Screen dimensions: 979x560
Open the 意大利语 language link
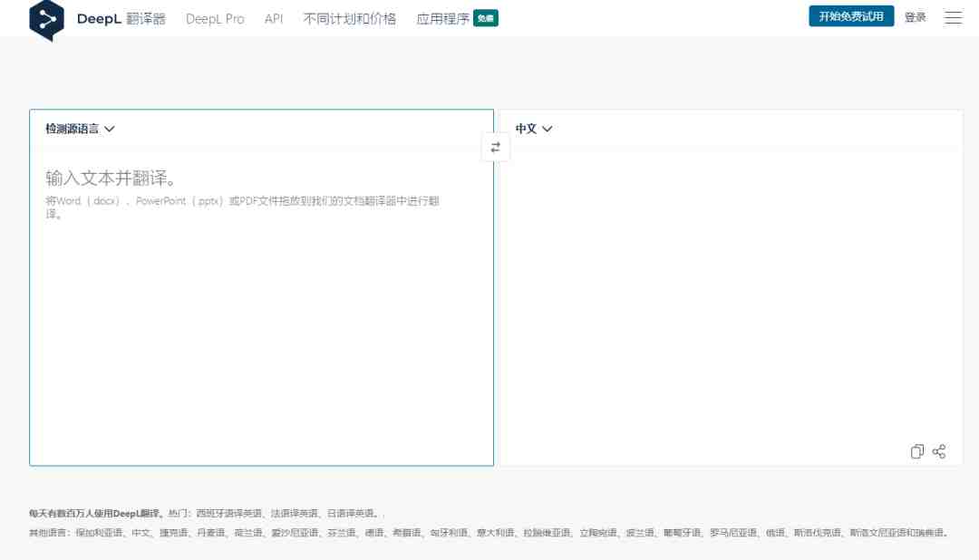pyautogui.click(x=495, y=533)
